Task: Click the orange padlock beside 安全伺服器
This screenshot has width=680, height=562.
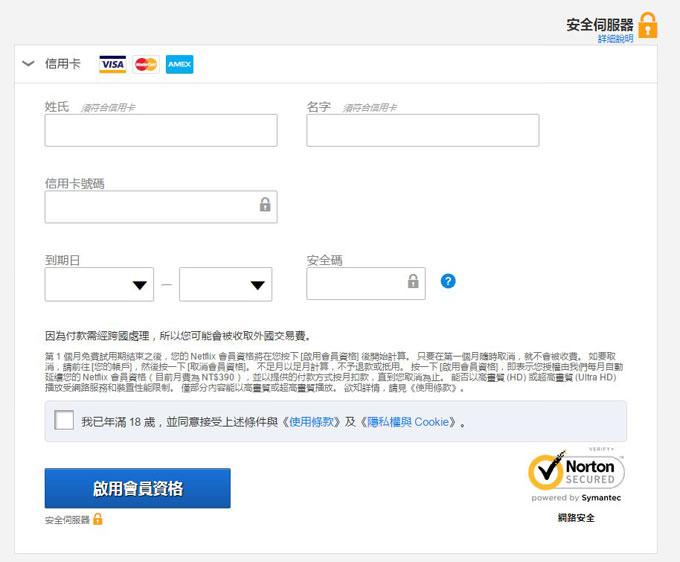Action: pyautogui.click(x=648, y=24)
